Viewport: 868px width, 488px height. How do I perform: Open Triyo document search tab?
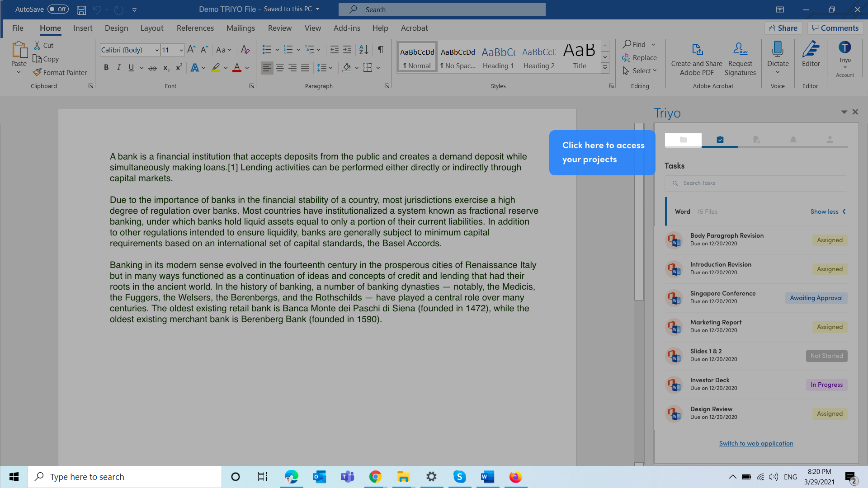pos(756,140)
